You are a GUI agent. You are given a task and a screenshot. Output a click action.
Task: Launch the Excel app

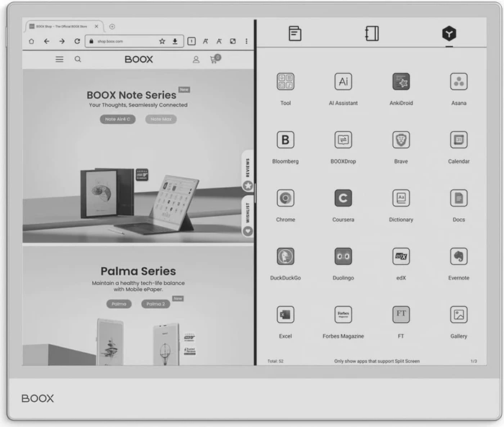point(285,315)
